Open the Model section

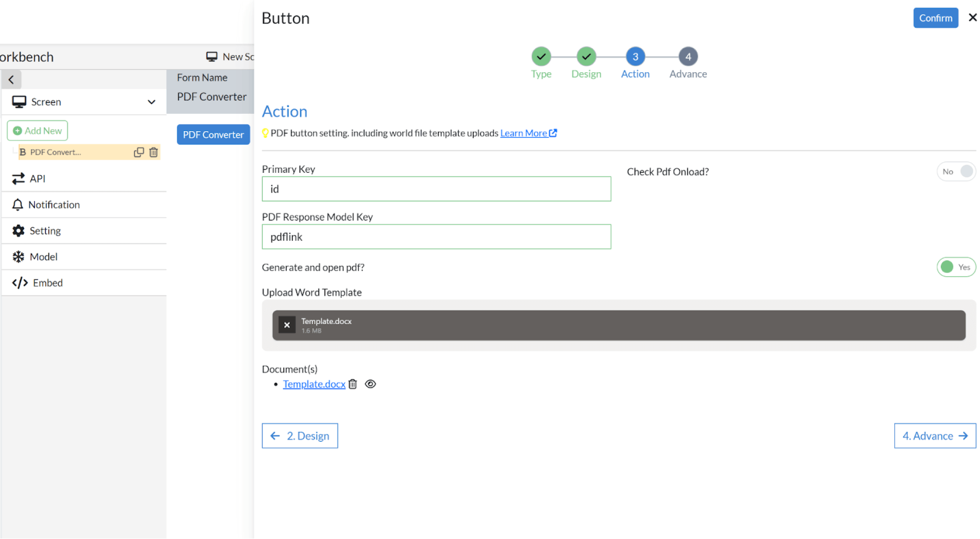click(84, 256)
